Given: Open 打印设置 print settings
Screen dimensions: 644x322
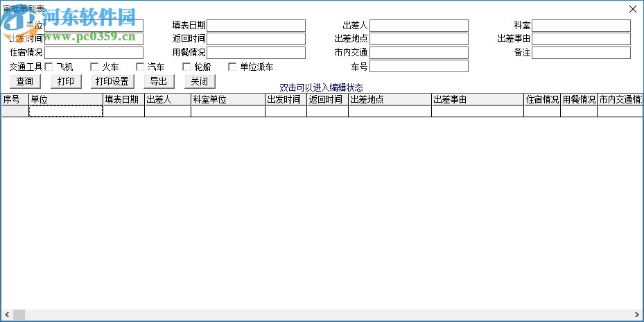Looking at the screenshot, I should pyautogui.click(x=112, y=81).
